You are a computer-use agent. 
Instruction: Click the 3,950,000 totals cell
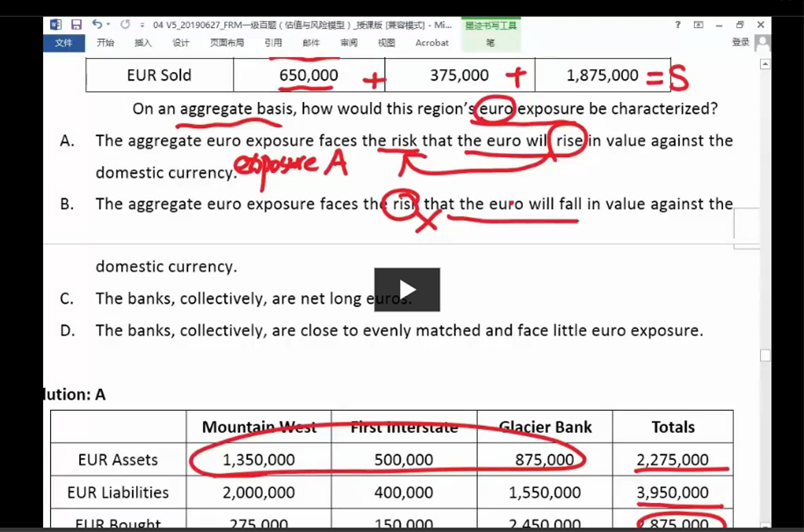tap(673, 492)
